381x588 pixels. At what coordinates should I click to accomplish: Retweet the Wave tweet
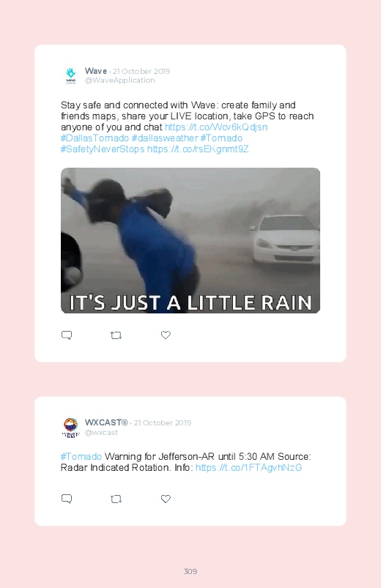(x=116, y=335)
